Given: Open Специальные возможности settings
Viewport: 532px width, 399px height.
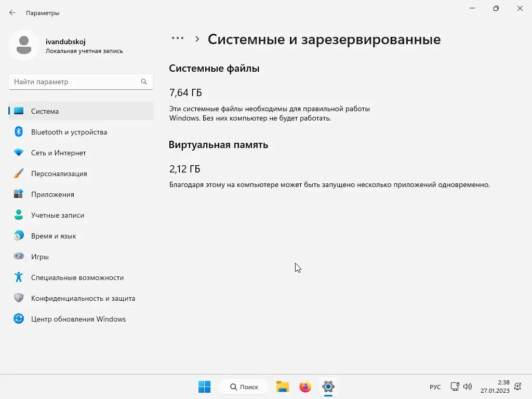Looking at the screenshot, I should 77,277.
